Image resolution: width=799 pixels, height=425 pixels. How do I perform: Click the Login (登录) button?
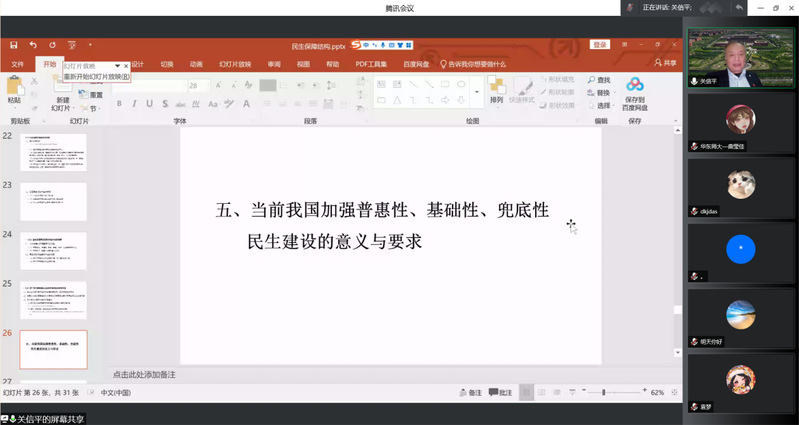coord(600,45)
